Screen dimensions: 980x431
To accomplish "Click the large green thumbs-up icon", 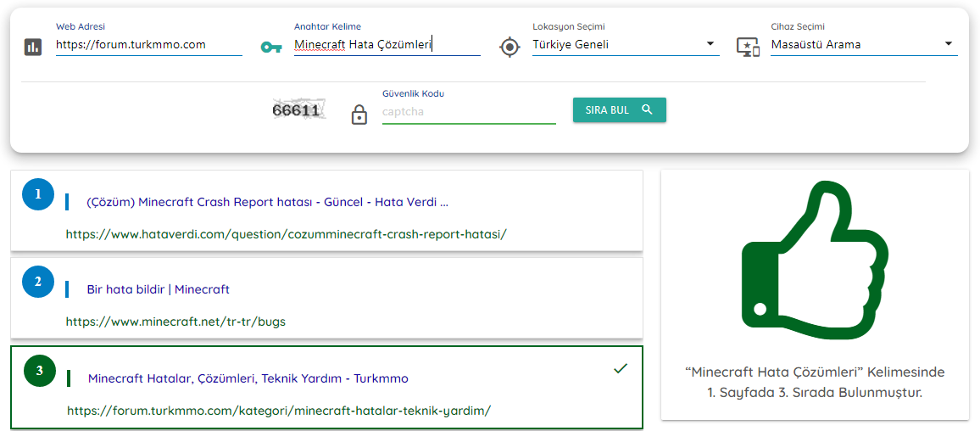I will point(815,261).
